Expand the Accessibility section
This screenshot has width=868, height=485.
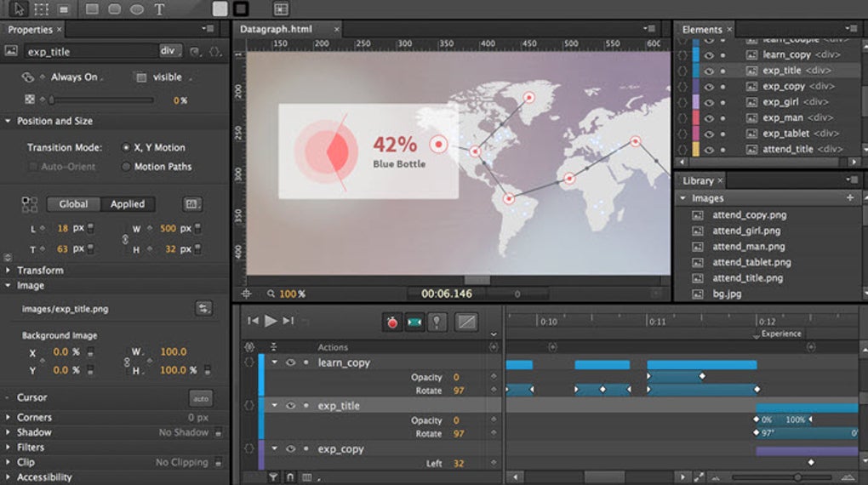coord(8,477)
